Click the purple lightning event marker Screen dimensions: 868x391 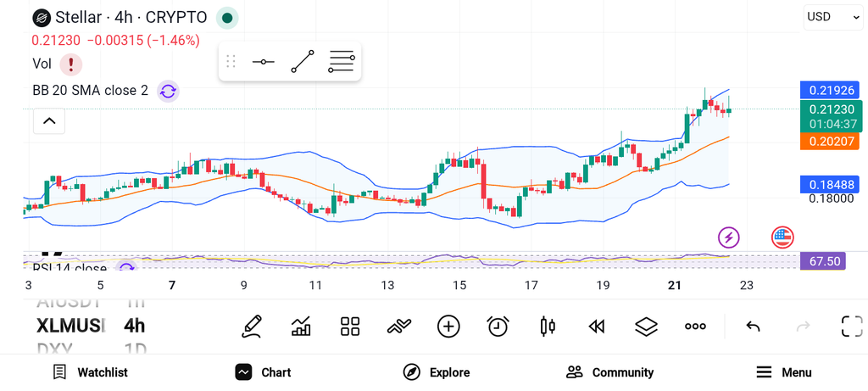[x=728, y=237]
